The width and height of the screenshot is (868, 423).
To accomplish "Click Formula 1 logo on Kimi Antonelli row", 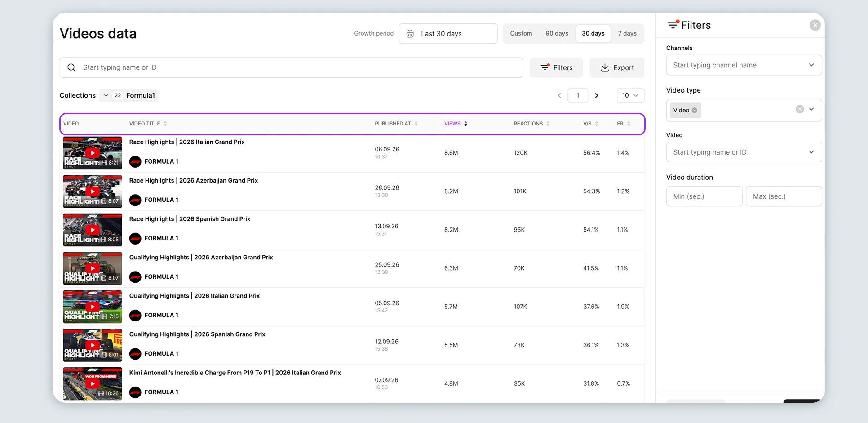I will point(135,392).
